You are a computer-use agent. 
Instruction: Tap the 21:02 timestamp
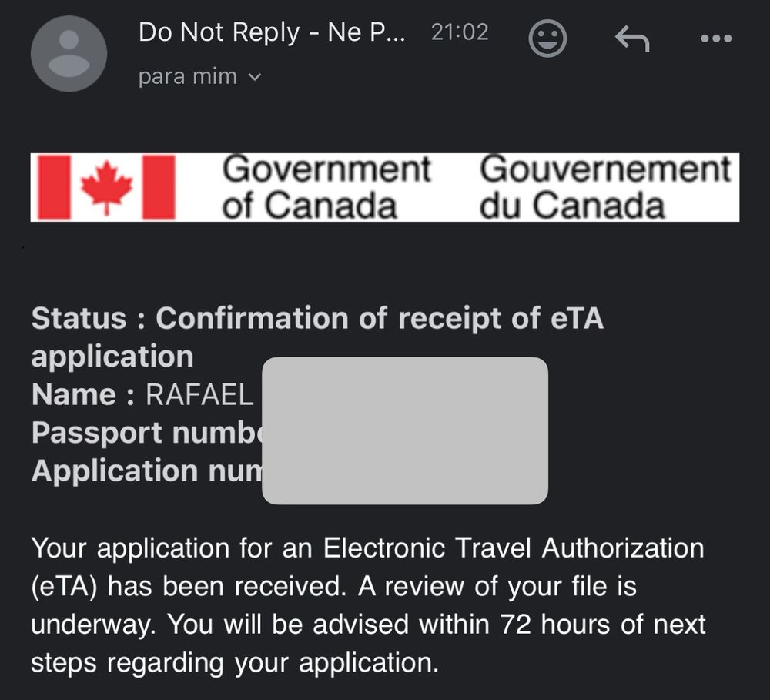[460, 32]
